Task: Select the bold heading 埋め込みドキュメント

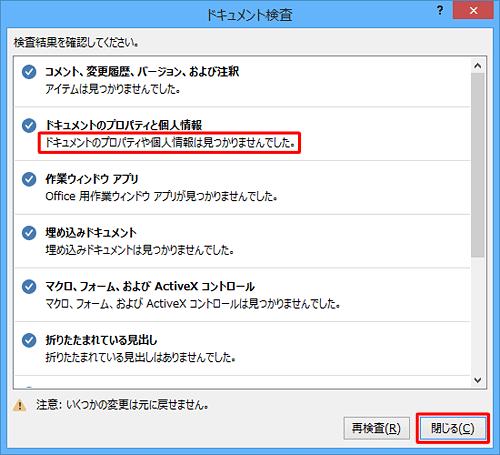Action: 91,233
